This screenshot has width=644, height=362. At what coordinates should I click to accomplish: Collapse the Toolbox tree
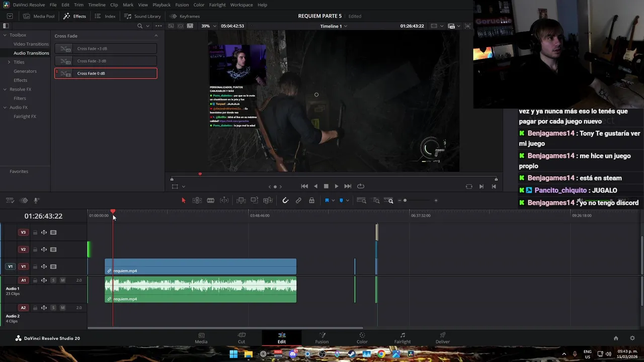(5, 35)
